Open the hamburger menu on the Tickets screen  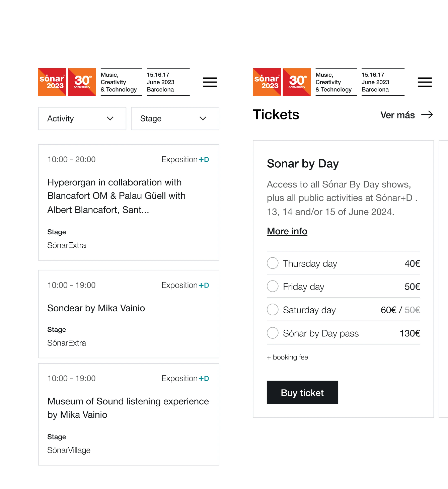click(425, 82)
